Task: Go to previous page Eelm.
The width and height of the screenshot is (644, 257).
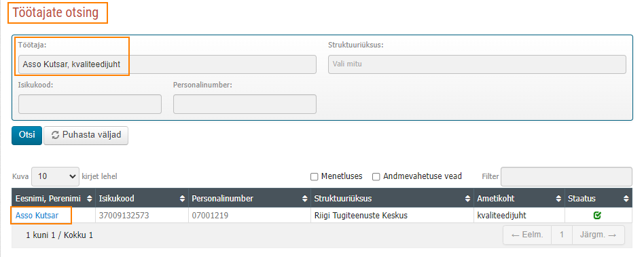Action: point(527,235)
